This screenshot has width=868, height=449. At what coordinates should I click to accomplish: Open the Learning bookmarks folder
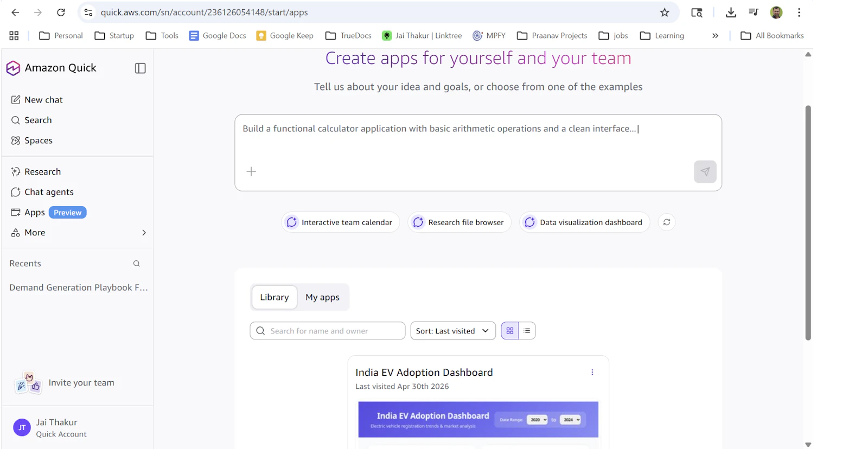click(662, 36)
